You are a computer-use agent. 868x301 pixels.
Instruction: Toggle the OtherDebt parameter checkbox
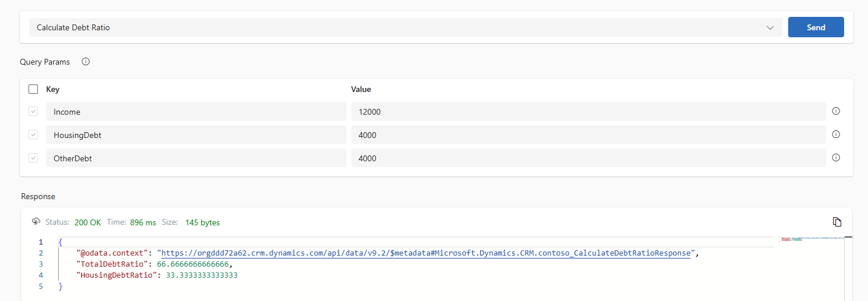pos(33,158)
